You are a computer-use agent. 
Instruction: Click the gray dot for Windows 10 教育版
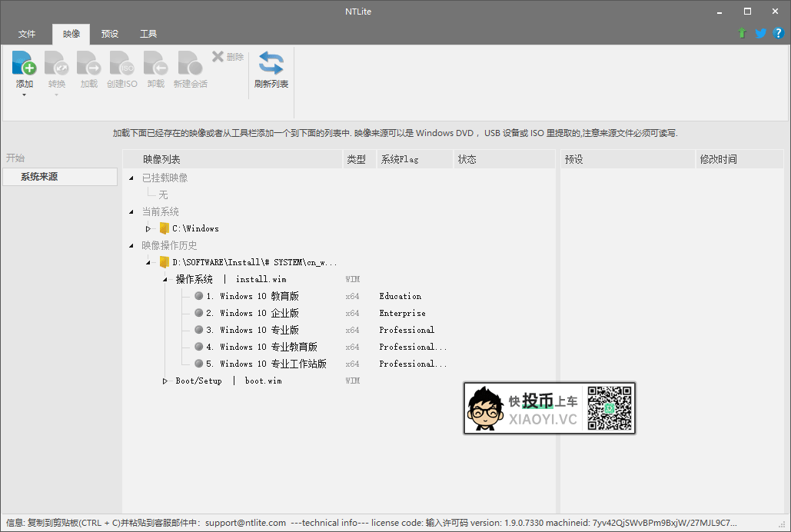coord(199,296)
